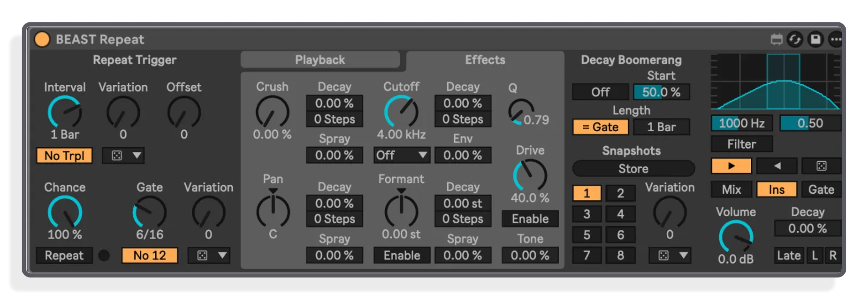The image size is (868, 299).
Task: Adjust the Interval knob
Action: (65, 112)
